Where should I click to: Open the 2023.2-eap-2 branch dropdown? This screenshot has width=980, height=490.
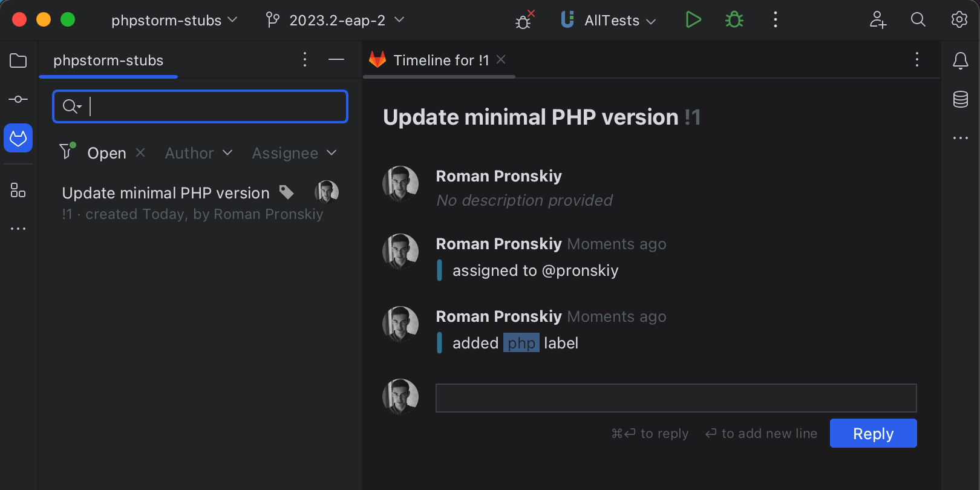335,21
